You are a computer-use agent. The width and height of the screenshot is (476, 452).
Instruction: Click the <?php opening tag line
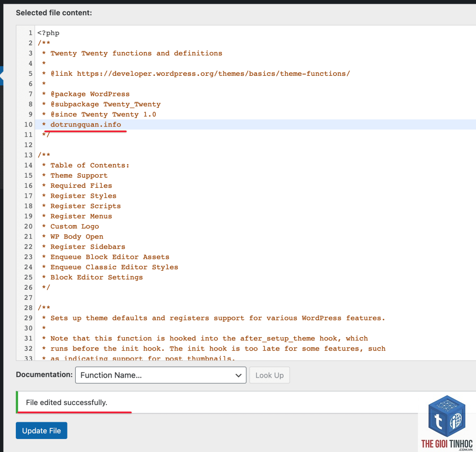[48, 33]
